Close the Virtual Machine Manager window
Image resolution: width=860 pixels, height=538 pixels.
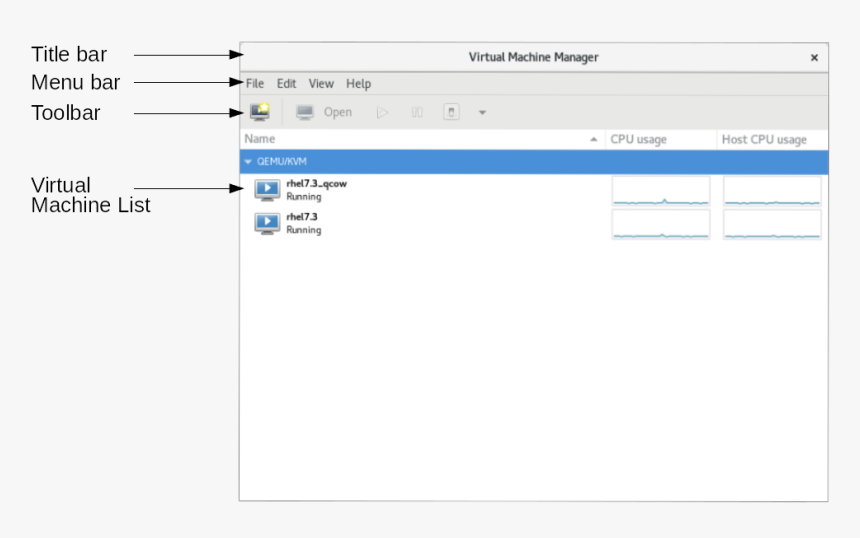814,58
